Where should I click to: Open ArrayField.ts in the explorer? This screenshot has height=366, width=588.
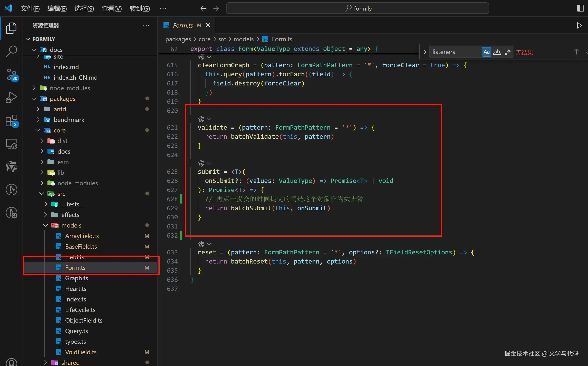click(82, 236)
